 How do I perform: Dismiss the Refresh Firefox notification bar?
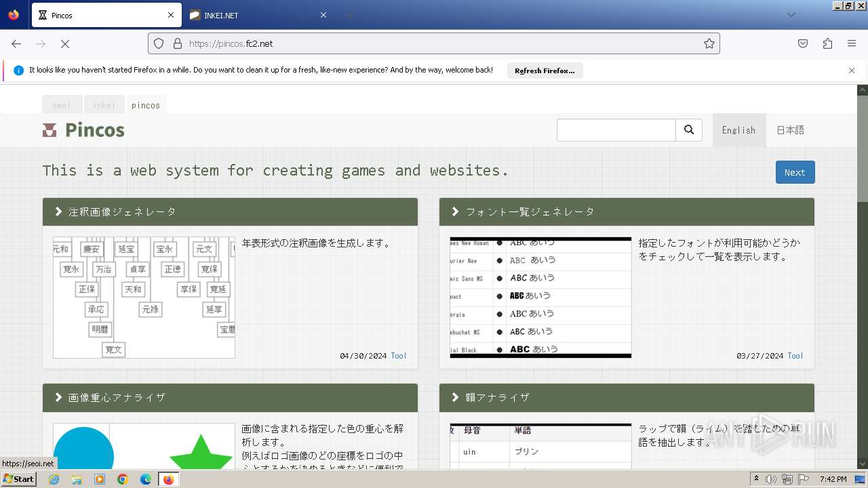pyautogui.click(x=852, y=70)
